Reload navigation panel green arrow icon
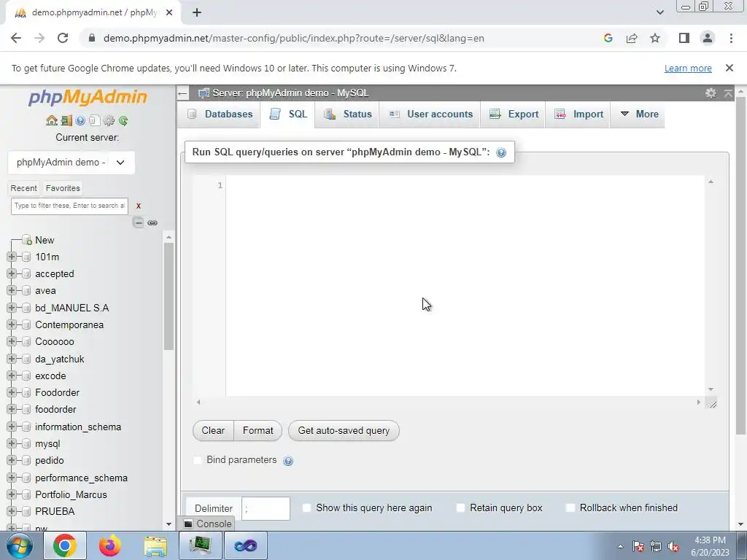This screenshot has width=747, height=560. pyautogui.click(x=123, y=120)
